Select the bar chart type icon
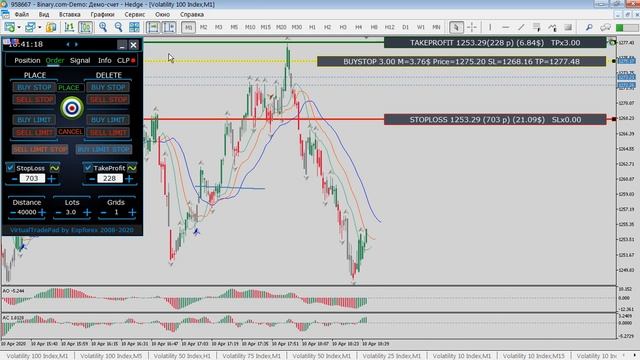The width and height of the screenshot is (640, 360). tap(69, 27)
